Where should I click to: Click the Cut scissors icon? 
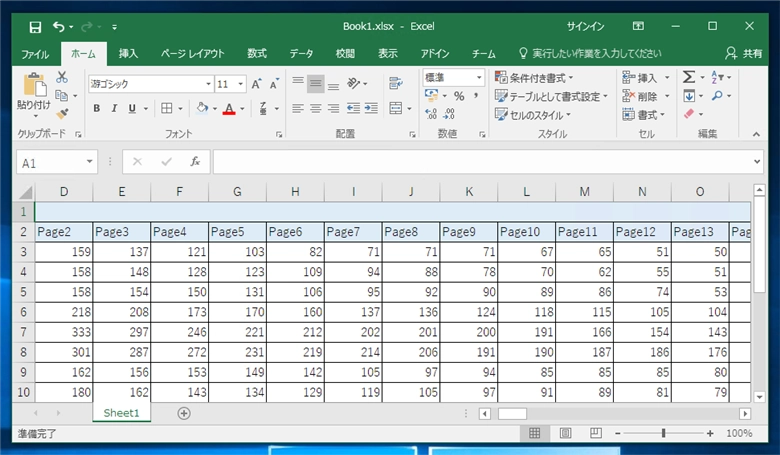click(x=62, y=77)
